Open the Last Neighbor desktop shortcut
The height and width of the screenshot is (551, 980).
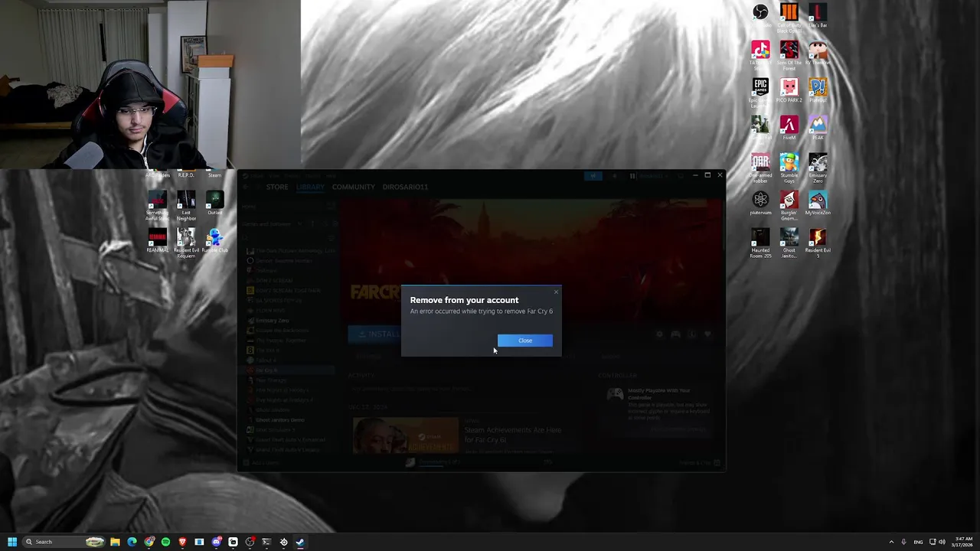[186, 206]
